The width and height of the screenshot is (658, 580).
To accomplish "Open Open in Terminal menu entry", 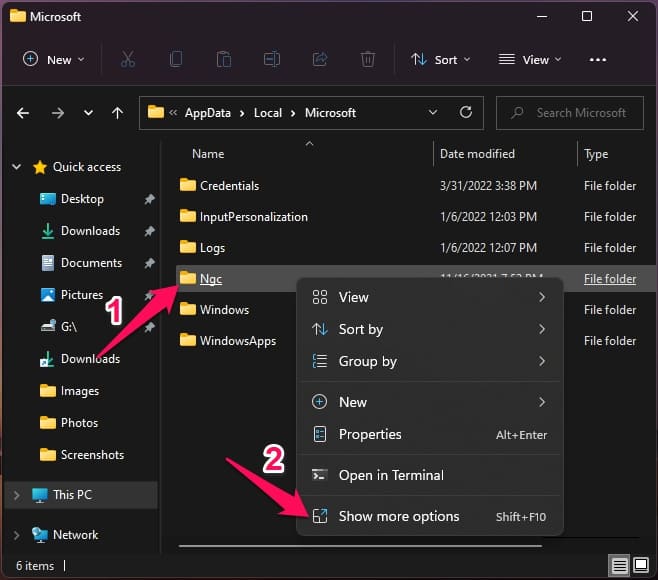I will click(391, 475).
